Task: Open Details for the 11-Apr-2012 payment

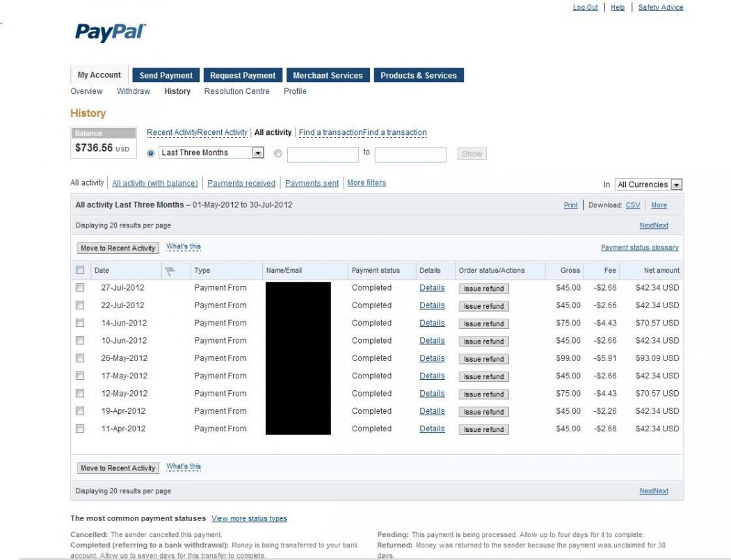Action: pyautogui.click(x=432, y=429)
